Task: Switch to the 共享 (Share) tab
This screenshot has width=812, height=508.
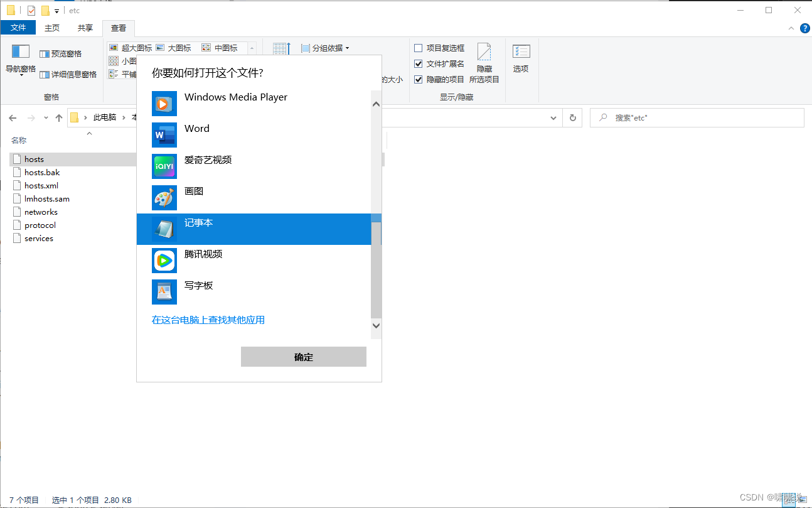Action: (x=85, y=28)
